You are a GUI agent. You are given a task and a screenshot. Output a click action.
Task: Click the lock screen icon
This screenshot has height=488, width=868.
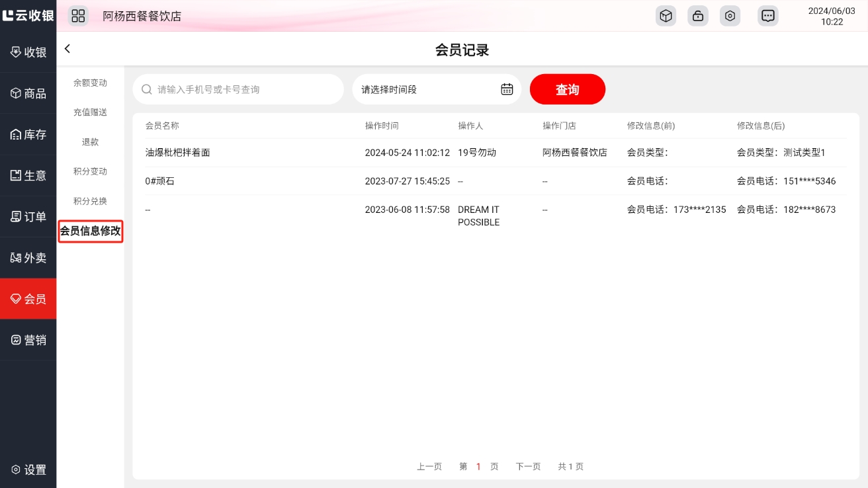pyautogui.click(x=698, y=16)
